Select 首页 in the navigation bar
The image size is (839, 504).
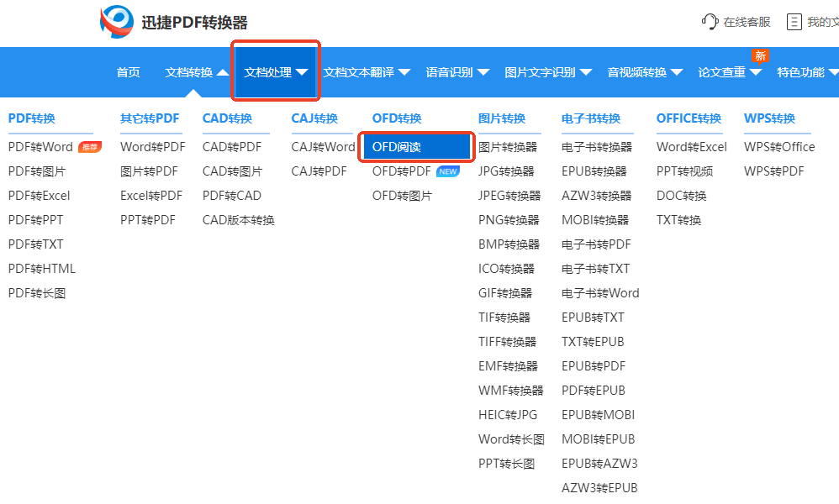tap(128, 72)
